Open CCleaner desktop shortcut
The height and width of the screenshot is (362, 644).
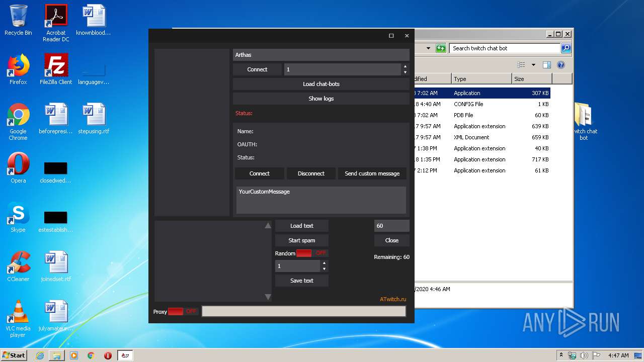[18, 266]
